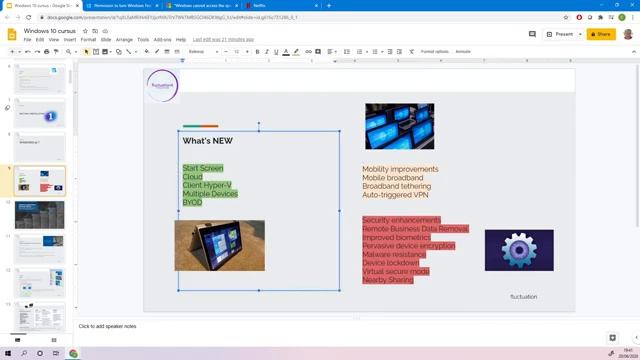
Task: Collapse the toolbar menus with chevron
Action: (633, 52)
